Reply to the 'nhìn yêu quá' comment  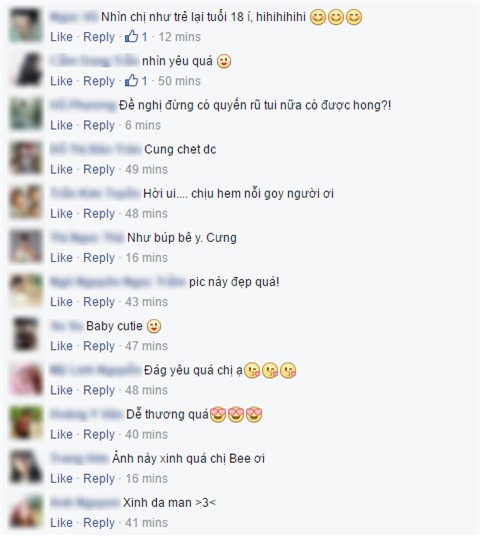click(x=99, y=81)
